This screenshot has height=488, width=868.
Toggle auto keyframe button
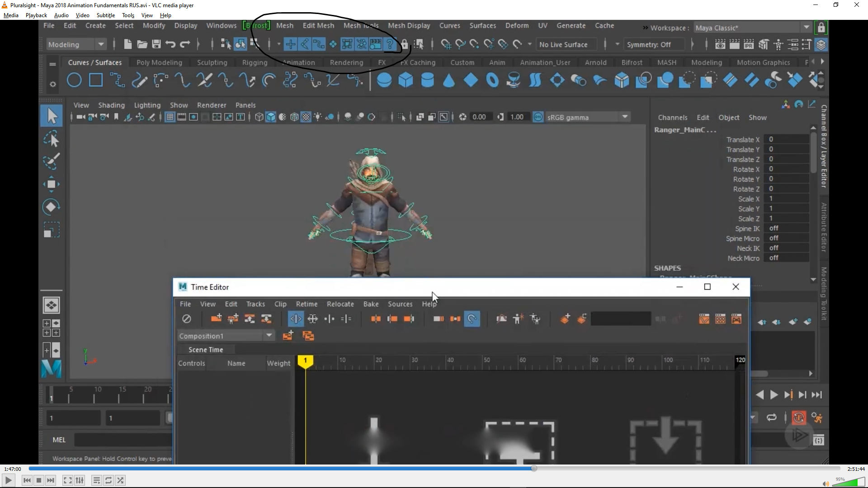[799, 418]
